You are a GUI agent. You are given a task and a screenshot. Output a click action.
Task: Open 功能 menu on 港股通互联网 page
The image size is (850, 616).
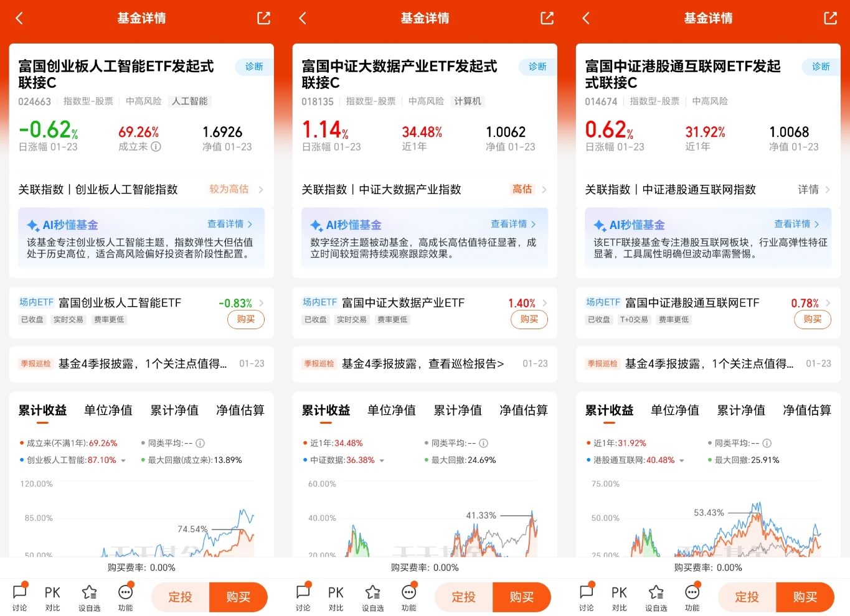[692, 597]
